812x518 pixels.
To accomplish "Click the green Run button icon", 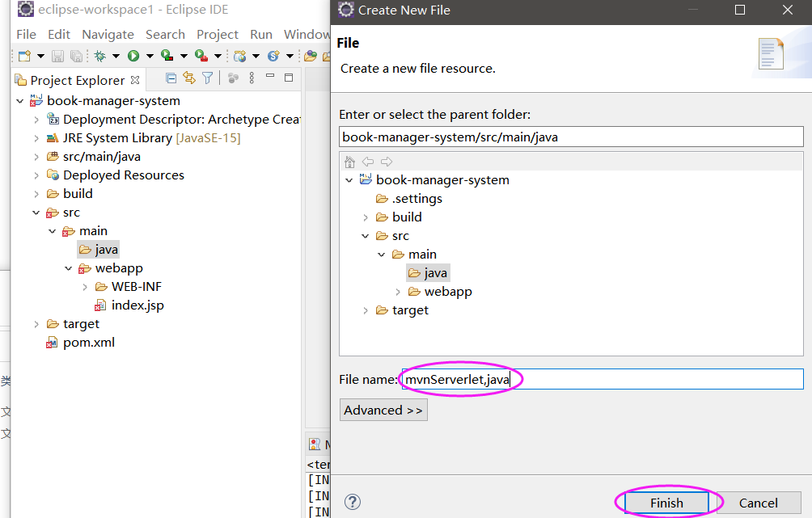I will coord(133,56).
